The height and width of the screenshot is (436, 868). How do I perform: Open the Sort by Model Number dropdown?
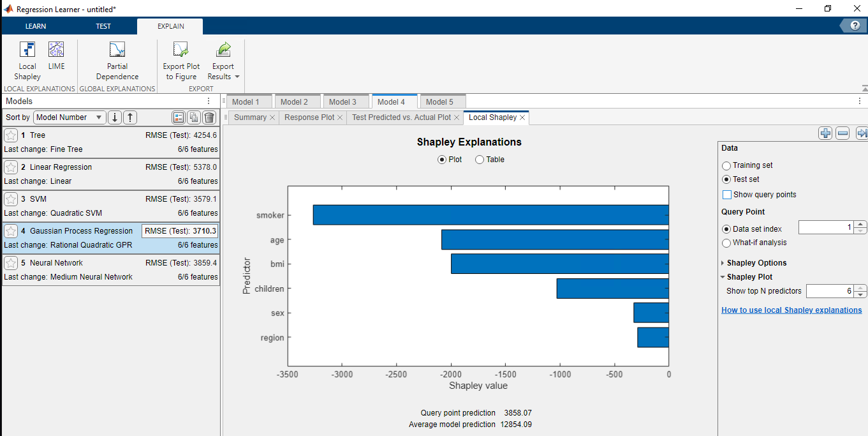70,117
